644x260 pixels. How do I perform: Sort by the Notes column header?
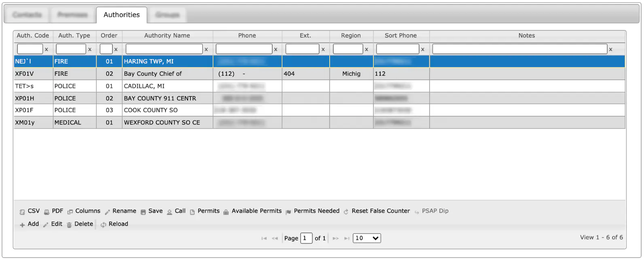(x=527, y=36)
